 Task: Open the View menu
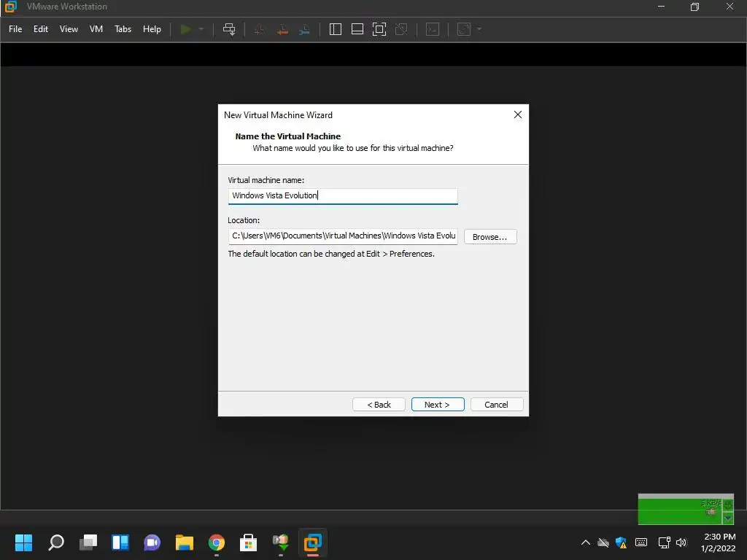point(69,29)
